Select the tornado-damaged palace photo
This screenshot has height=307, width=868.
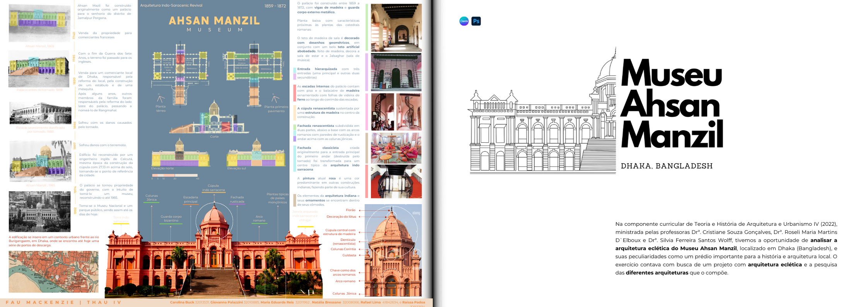[40, 113]
